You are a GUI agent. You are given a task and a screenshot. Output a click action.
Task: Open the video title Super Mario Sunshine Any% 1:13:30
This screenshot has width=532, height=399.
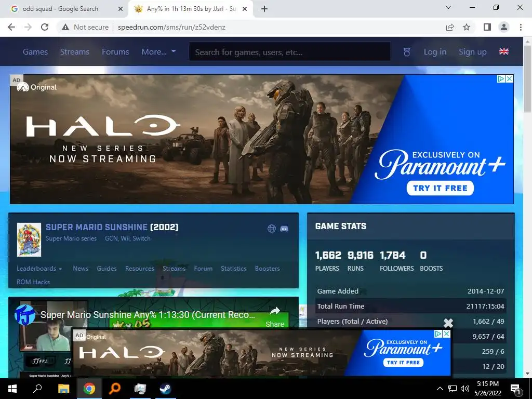coord(148,315)
